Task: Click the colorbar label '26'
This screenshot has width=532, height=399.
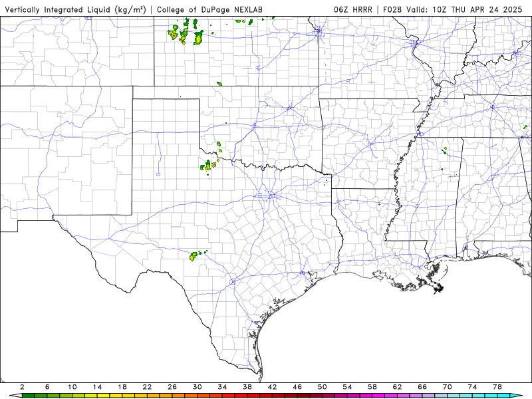Action: 172,387
